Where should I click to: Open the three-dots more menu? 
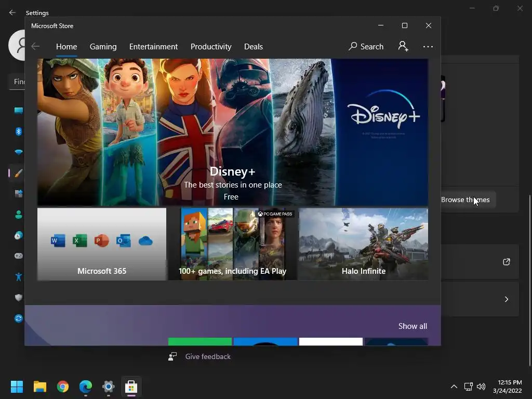[428, 46]
